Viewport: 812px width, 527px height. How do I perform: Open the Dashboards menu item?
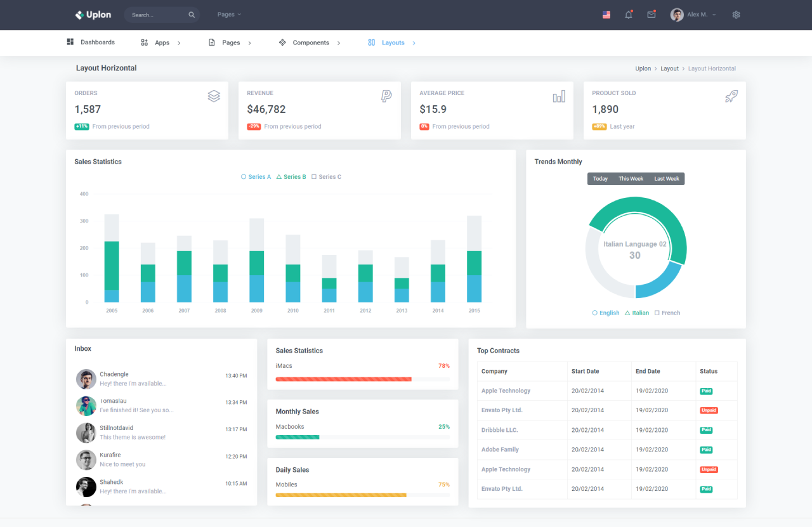(91, 42)
